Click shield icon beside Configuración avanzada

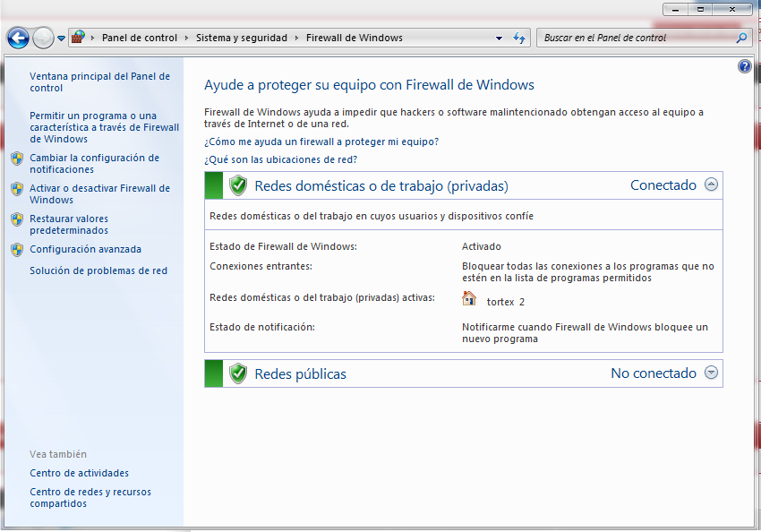click(17, 250)
